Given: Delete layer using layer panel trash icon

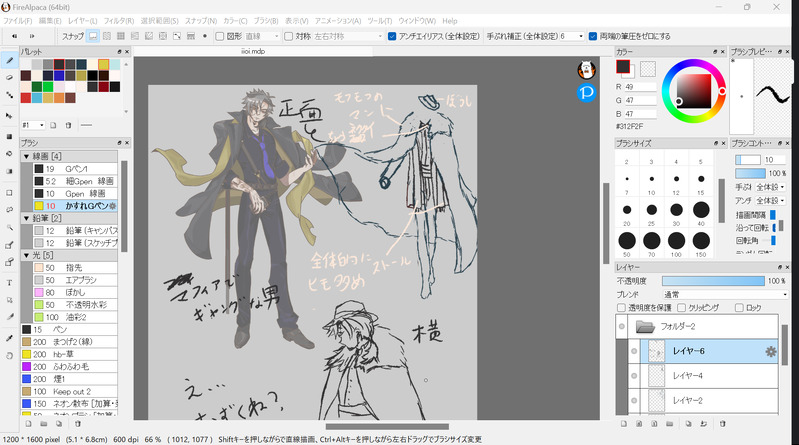Looking at the screenshot, I should (723, 424).
